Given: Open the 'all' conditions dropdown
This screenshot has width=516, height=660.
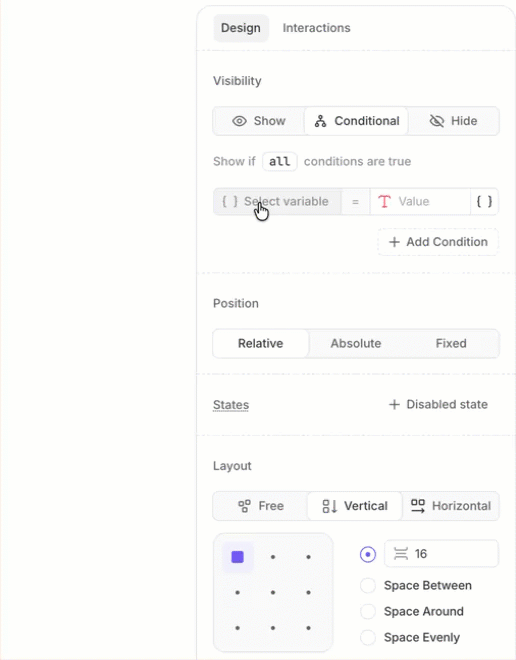Looking at the screenshot, I should 279,161.
